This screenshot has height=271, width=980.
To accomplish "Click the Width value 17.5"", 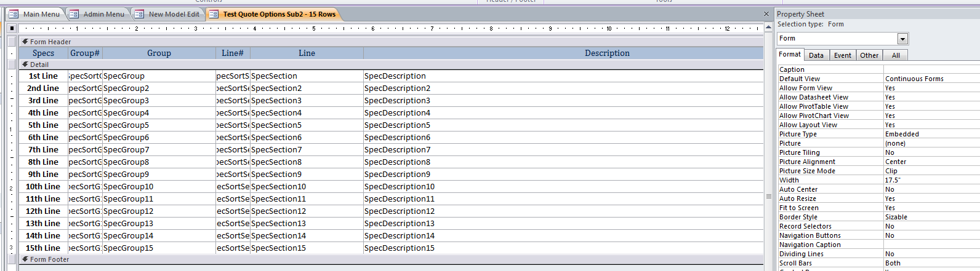I will [x=931, y=180].
